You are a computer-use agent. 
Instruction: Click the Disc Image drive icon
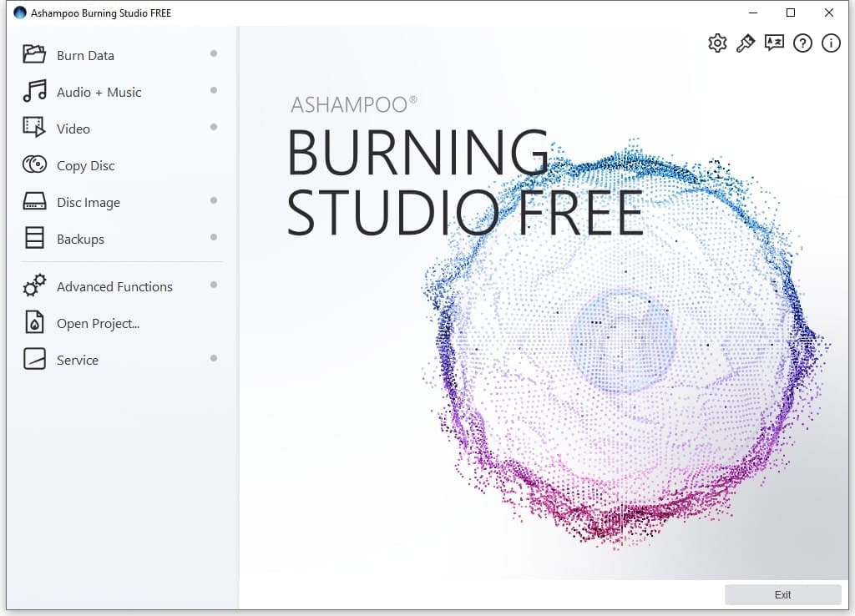(34, 202)
